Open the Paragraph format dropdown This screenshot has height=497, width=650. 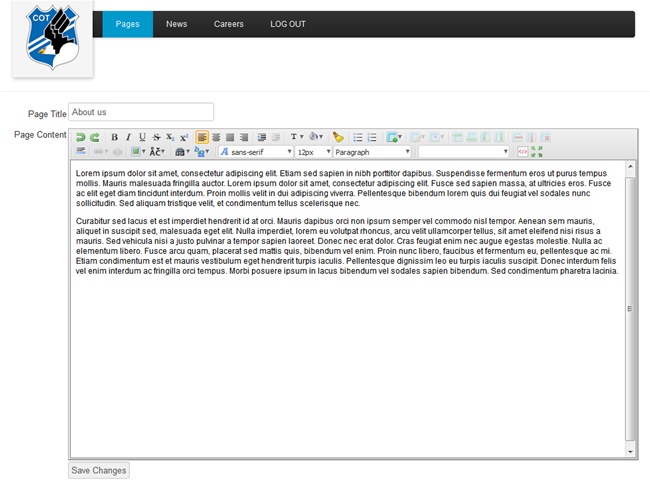pos(372,152)
